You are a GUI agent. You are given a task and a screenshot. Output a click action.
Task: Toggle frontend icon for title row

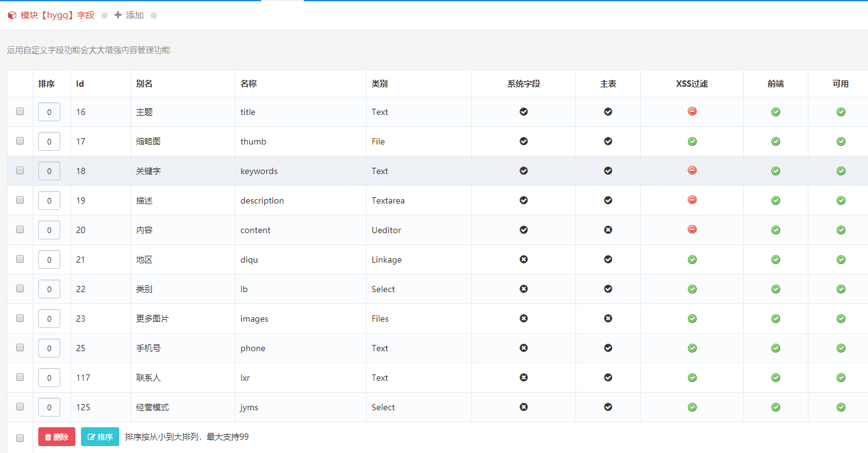click(776, 112)
